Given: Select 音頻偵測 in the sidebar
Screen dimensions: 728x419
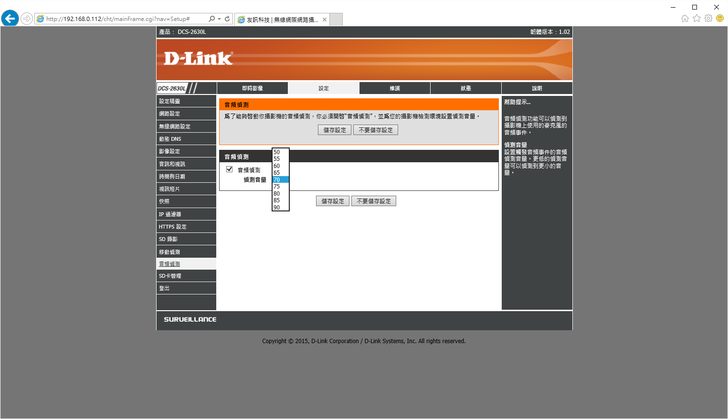Looking at the screenshot, I should click(186, 264).
